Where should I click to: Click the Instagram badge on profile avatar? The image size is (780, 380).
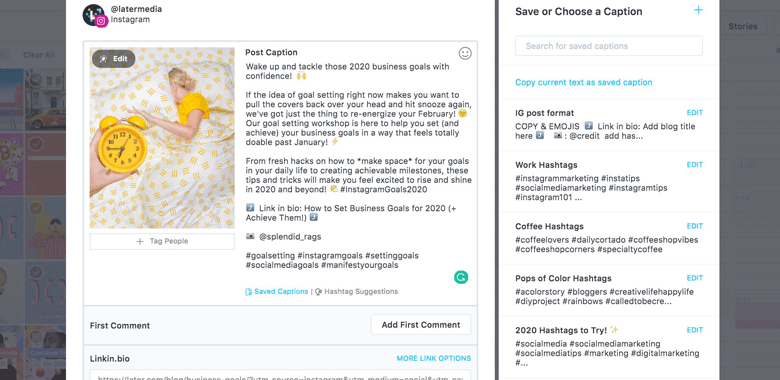click(x=101, y=21)
